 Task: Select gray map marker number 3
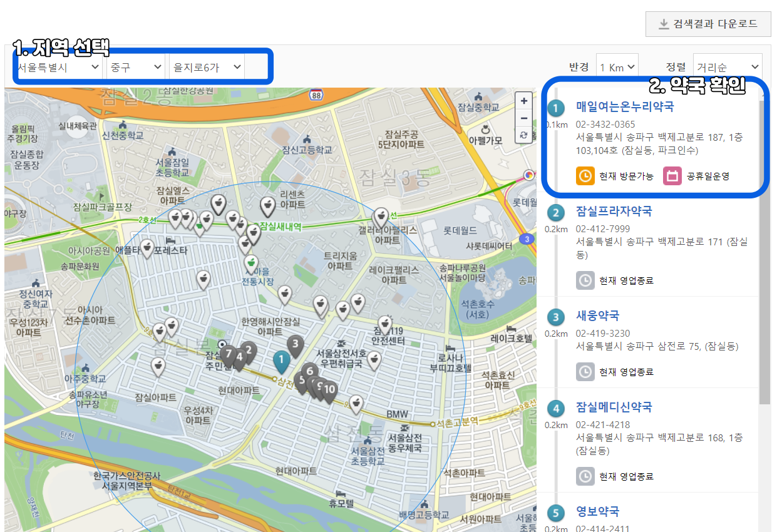pos(296,345)
